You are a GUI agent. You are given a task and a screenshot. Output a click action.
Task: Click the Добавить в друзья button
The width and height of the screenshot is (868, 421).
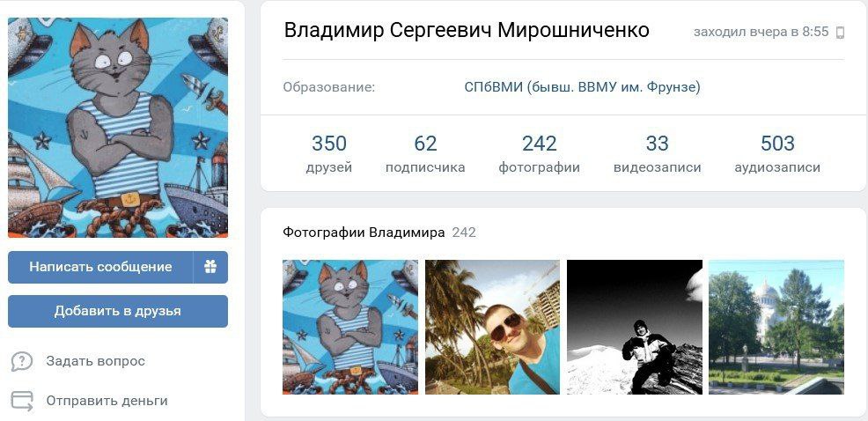coord(118,311)
